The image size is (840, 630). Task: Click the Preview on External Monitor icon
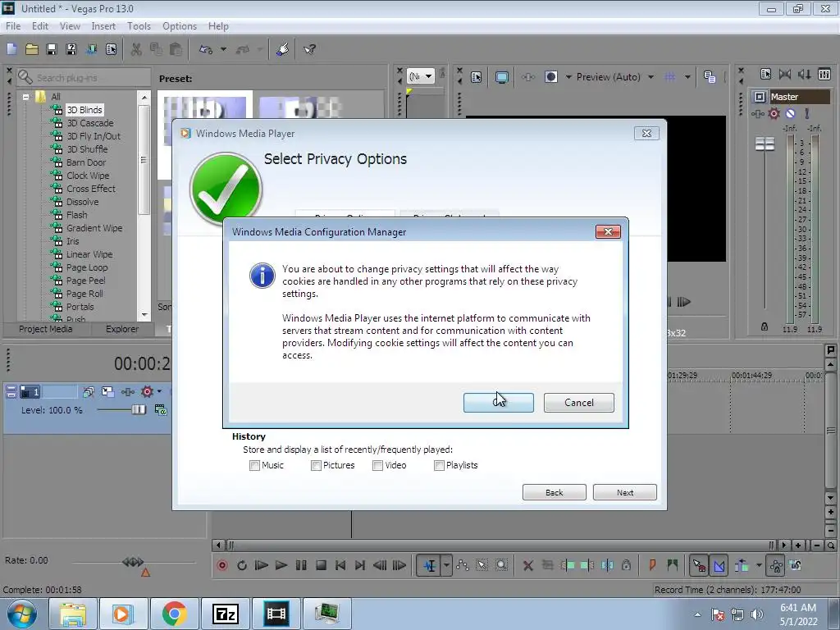click(x=501, y=77)
